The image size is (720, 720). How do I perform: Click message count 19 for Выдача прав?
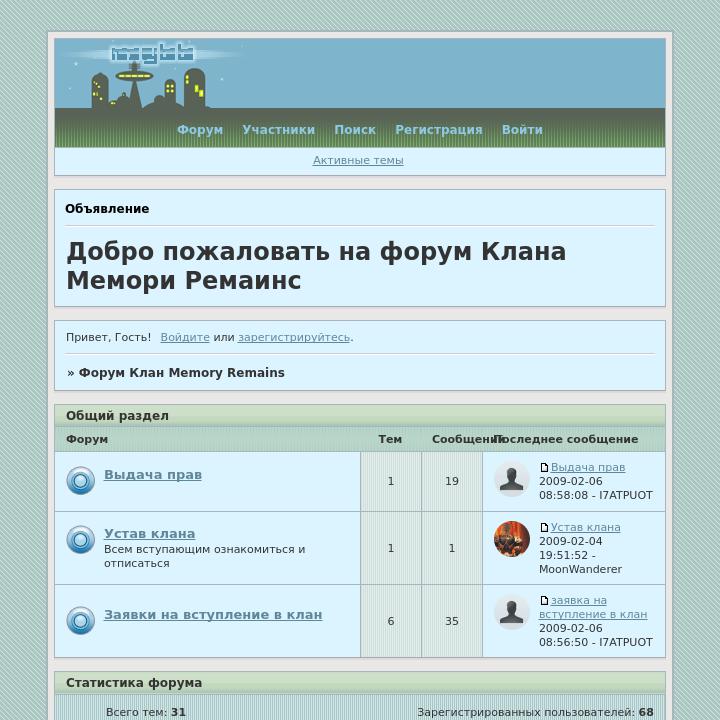click(x=452, y=481)
